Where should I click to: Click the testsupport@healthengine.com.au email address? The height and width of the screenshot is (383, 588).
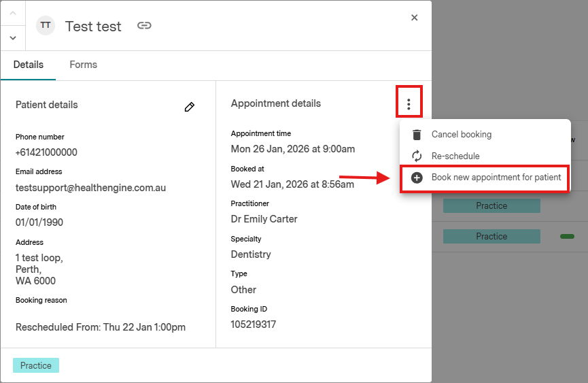[x=90, y=188]
